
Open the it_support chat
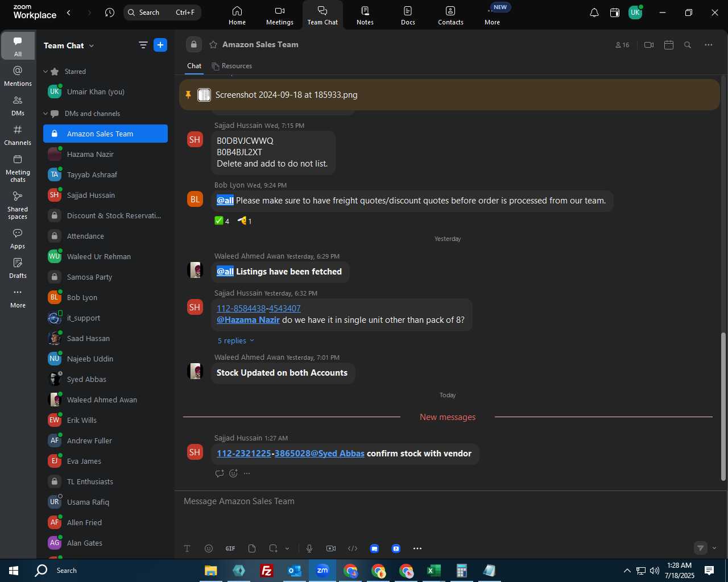106,318
